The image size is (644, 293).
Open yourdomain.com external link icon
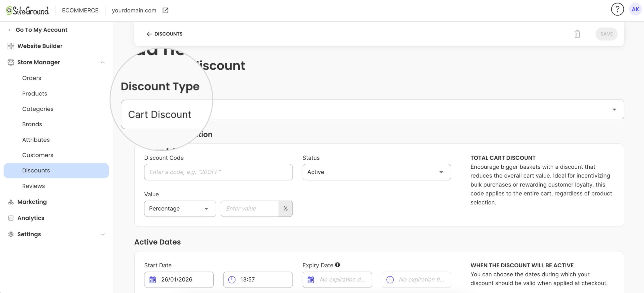(x=165, y=10)
